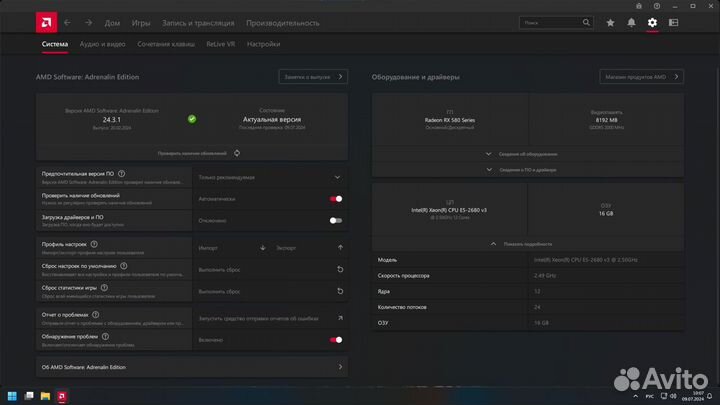
Task: Go back with the left arrow
Action: coord(68,22)
